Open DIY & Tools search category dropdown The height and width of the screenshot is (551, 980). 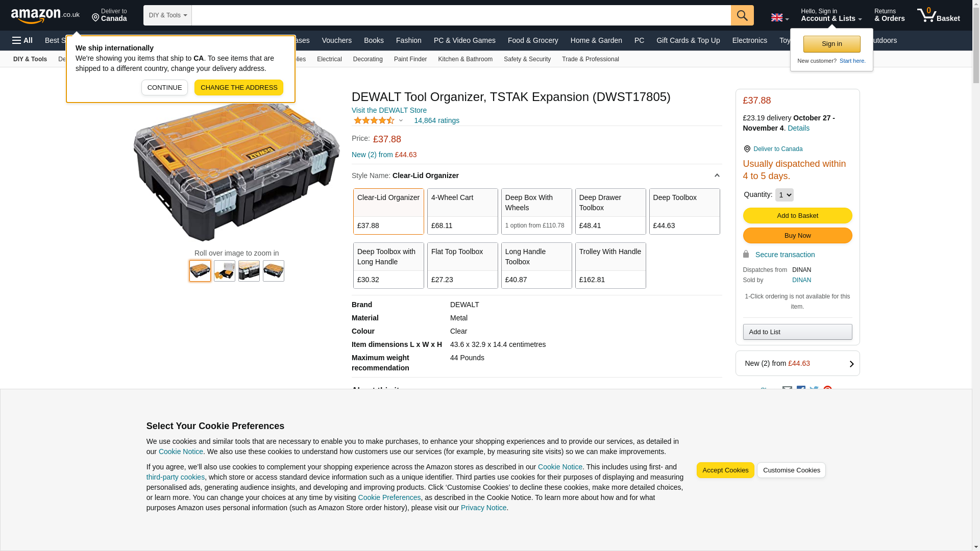(167, 15)
